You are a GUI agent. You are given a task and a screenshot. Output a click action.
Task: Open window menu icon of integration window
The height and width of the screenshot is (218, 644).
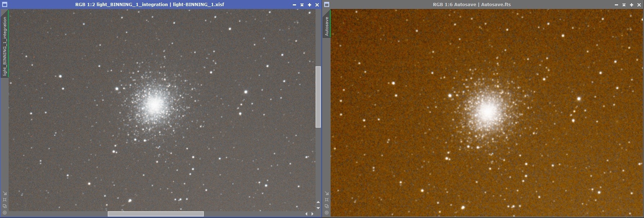click(5, 5)
